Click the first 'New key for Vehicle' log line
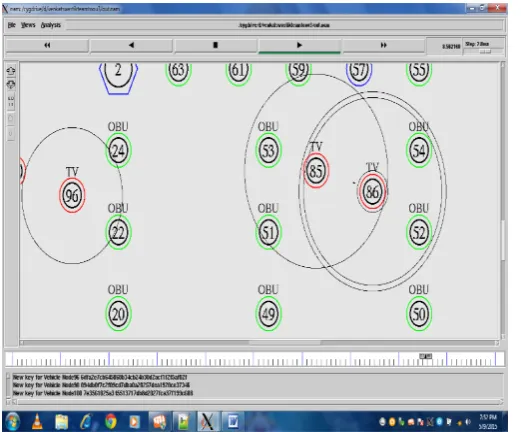 100,377
